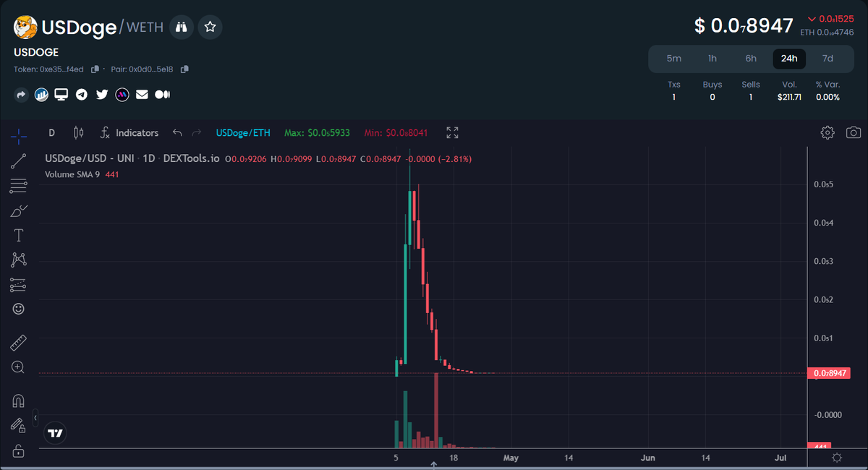
Task: Open the Medium icon
Action: 162,95
